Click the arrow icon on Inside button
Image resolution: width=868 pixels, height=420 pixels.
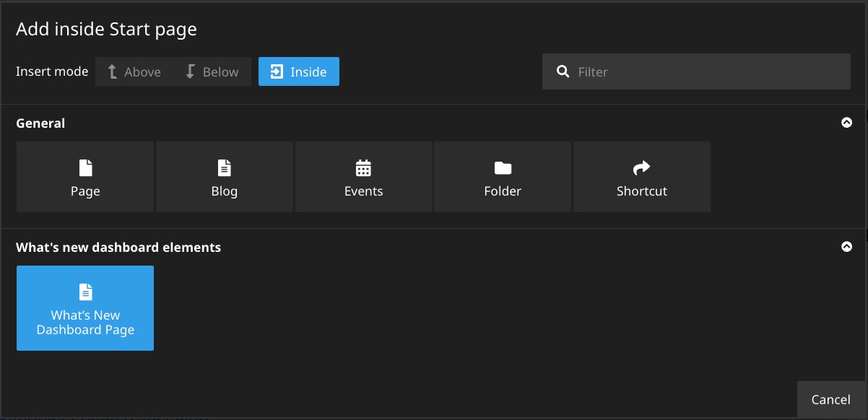(x=277, y=72)
